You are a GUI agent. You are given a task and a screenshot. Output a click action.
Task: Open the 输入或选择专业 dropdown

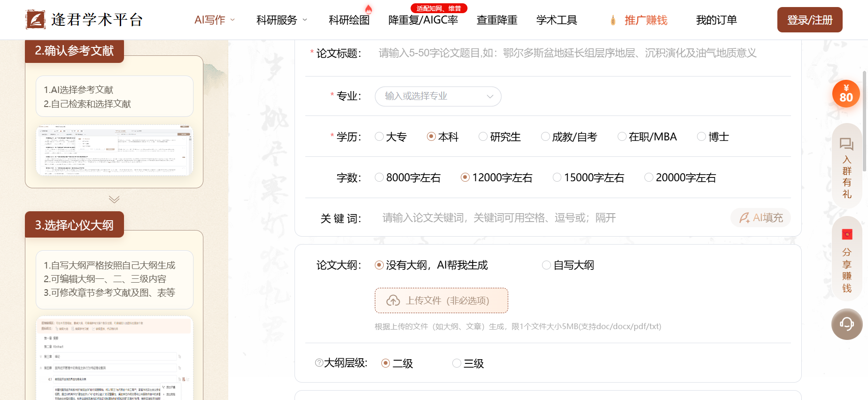pyautogui.click(x=438, y=96)
